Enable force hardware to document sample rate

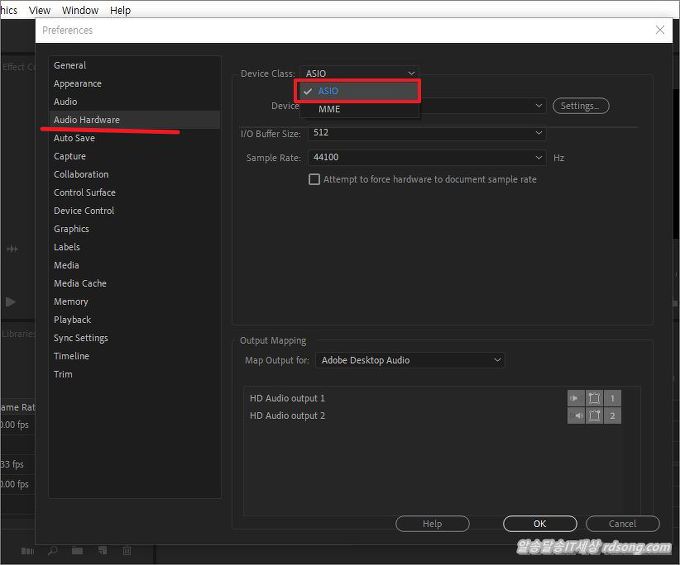(x=314, y=180)
